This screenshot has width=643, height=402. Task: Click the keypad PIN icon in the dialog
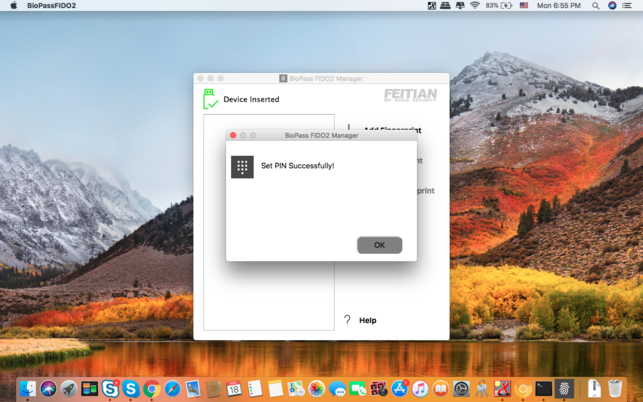pyautogui.click(x=242, y=167)
